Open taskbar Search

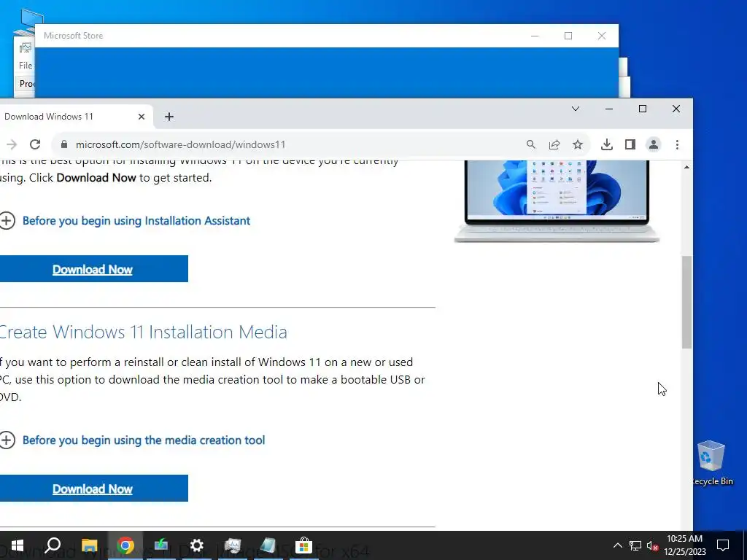point(53,545)
